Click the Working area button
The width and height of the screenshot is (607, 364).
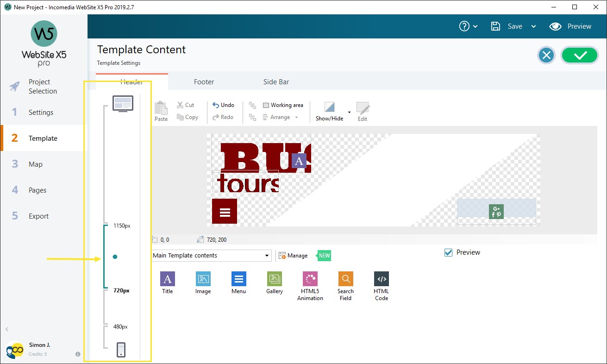click(x=283, y=105)
